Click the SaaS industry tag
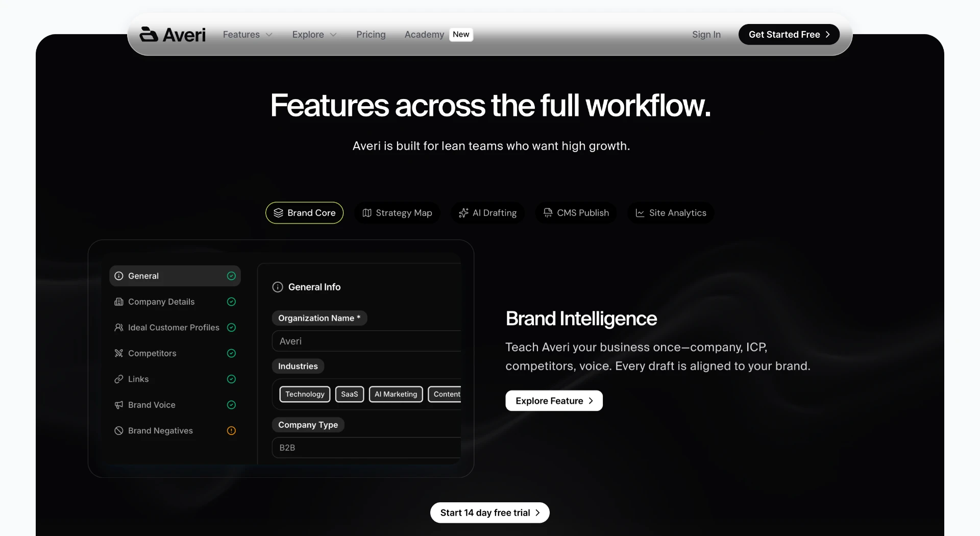The height and width of the screenshot is (536, 980). (x=350, y=394)
